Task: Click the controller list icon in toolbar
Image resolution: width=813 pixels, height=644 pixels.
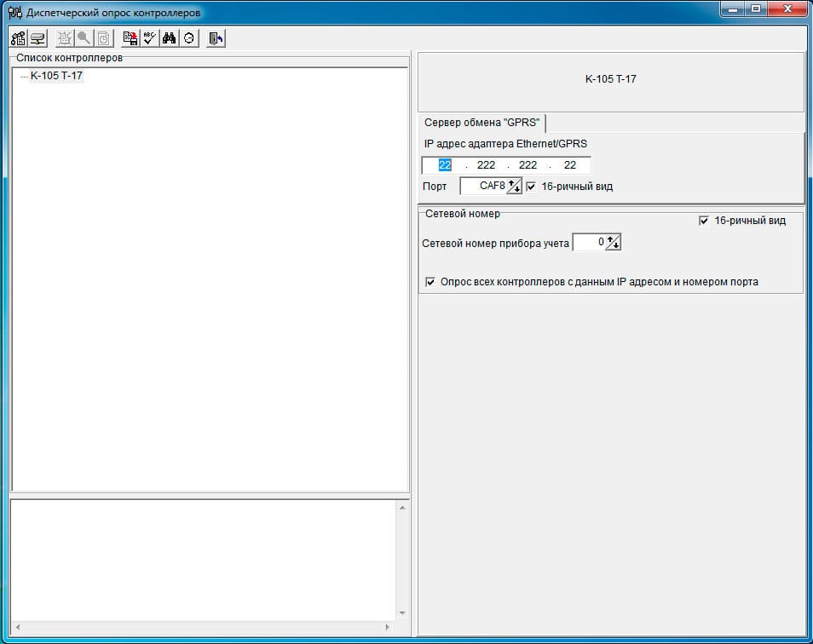Action: point(18,38)
